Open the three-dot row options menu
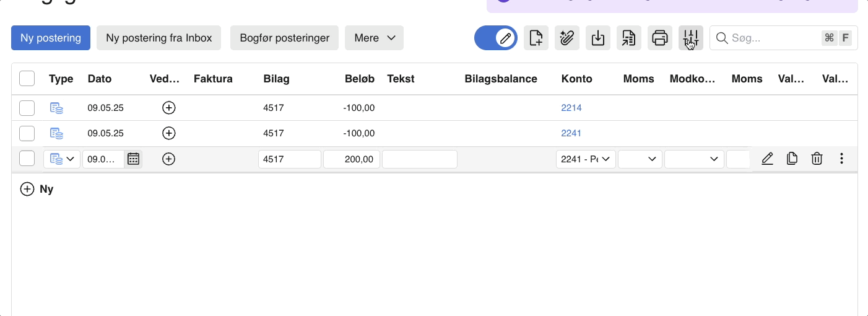Viewport: 868px width, 316px height. pos(841,159)
